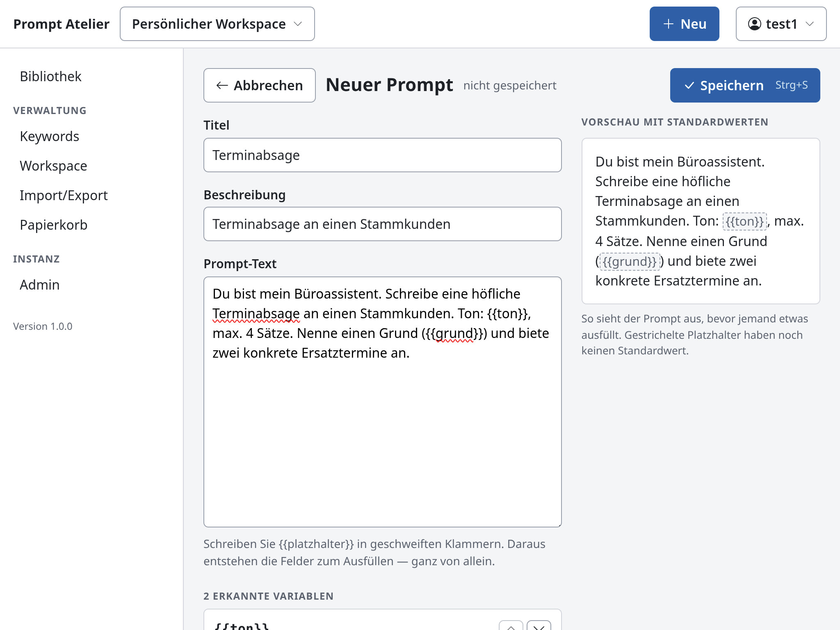Focus the Beschreibung input field
This screenshot has width=840, height=630.
click(x=382, y=224)
